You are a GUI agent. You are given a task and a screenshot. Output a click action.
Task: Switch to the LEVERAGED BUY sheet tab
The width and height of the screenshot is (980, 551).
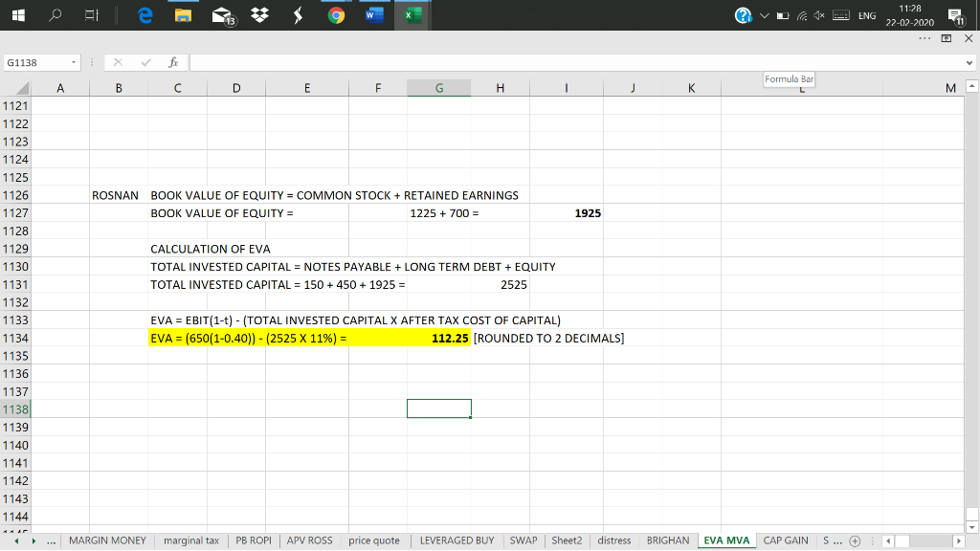[457, 540]
